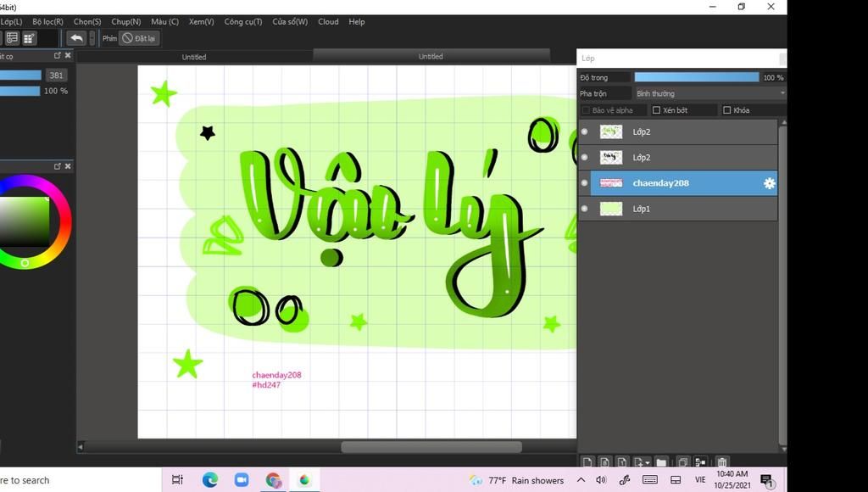This screenshot has width=868, height=492.
Task: Click the list-view toolbar icon left of the grid-edit icon
Action: pyautogui.click(x=12, y=37)
